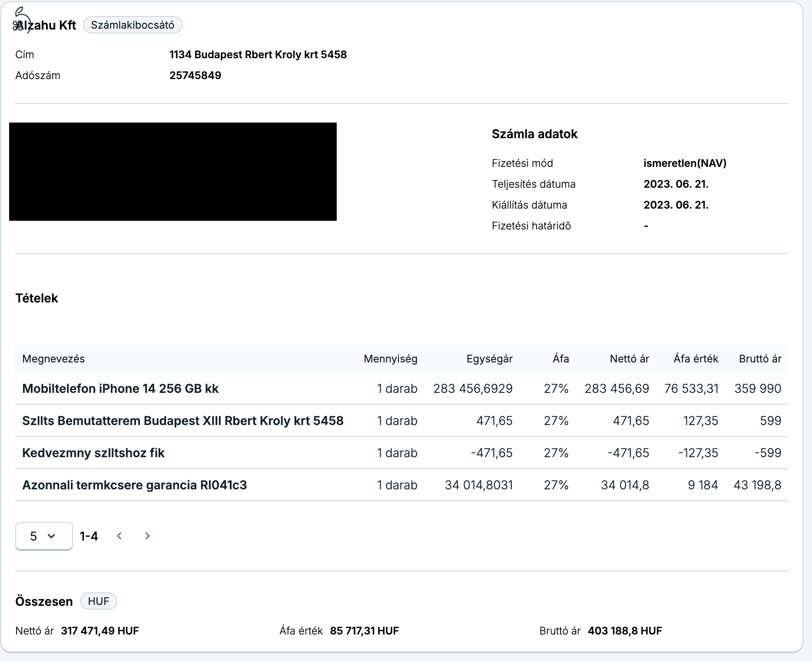Screen dimensions: 812x661
Task: Go to next page of items
Action: pos(147,536)
